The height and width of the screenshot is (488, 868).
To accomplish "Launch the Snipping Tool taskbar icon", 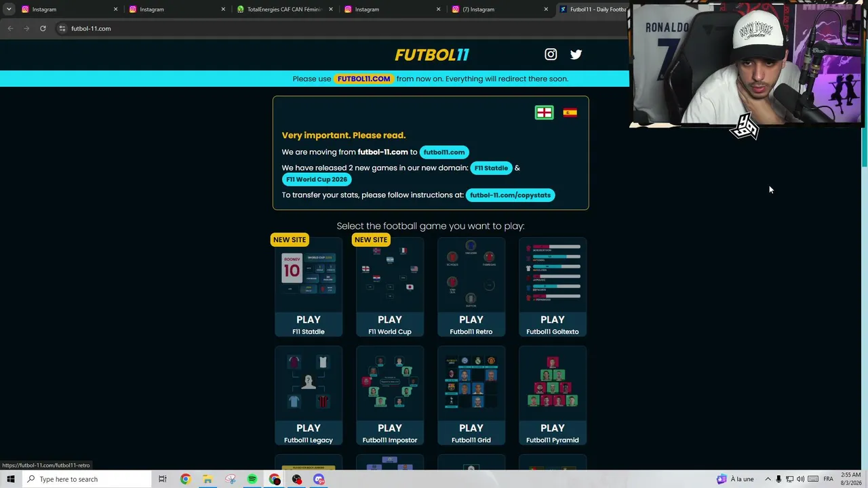I will [230, 479].
